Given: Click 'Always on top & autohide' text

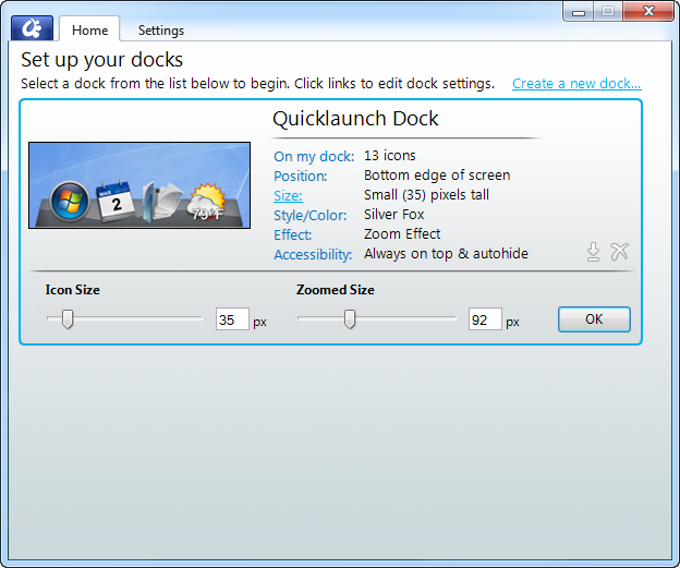Looking at the screenshot, I should coord(446,254).
